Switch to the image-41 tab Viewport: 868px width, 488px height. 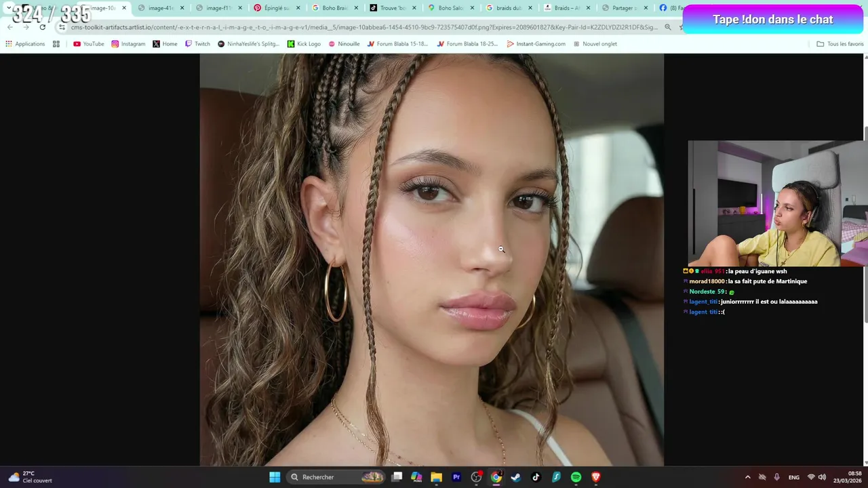(x=161, y=8)
